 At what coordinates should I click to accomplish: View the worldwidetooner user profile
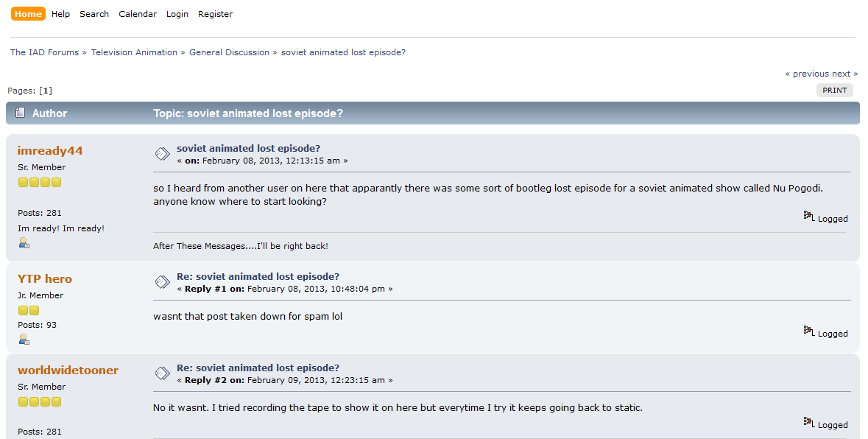(x=68, y=370)
